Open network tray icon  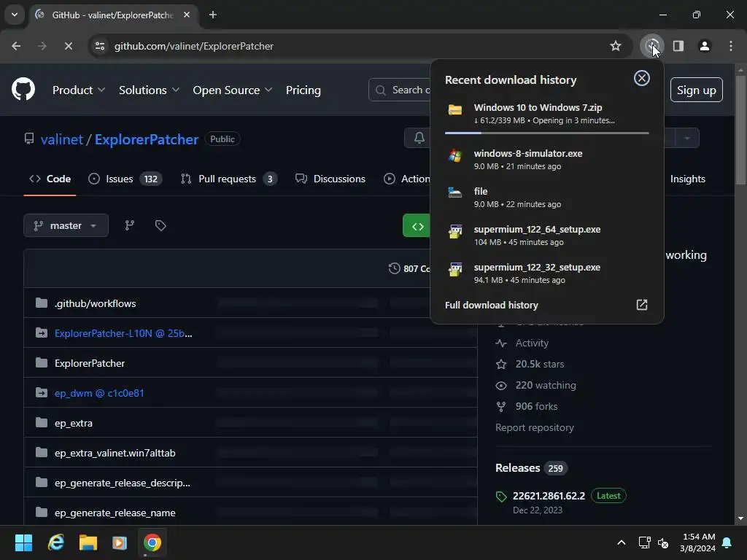(645, 542)
